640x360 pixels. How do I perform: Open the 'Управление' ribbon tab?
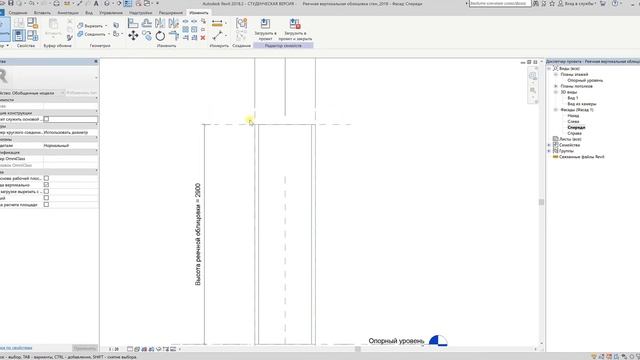[x=111, y=13]
